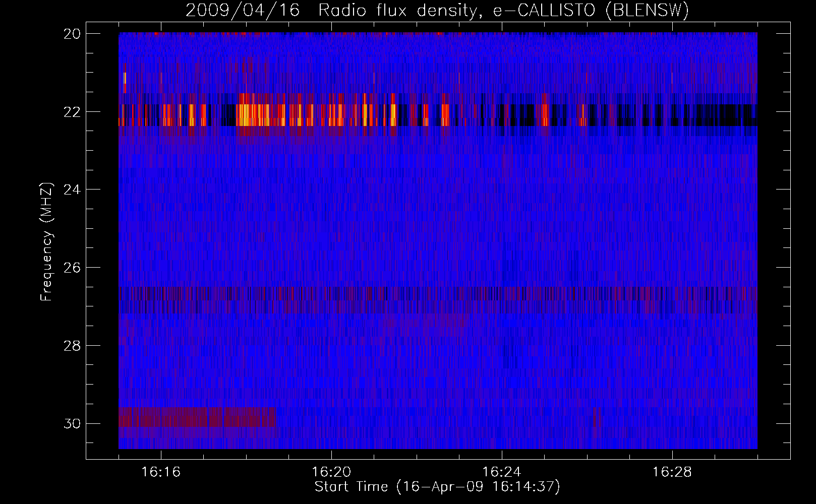The image size is (816, 504).
Task: Click the '28' frequency tick label
Action: [x=72, y=346]
